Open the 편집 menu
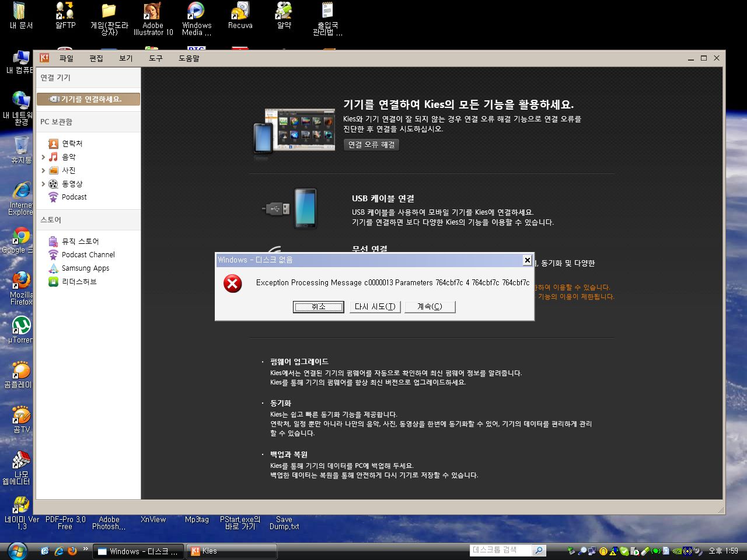 tap(96, 58)
